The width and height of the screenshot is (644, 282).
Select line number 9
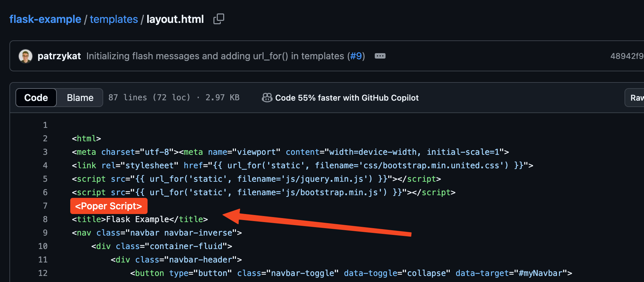pyautogui.click(x=45, y=233)
